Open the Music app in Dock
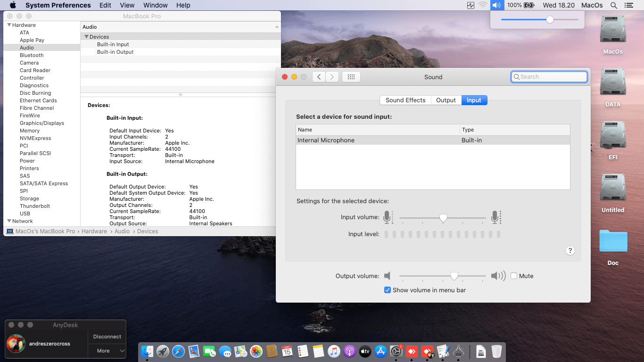This screenshot has width=644, height=362. [x=334, y=351]
